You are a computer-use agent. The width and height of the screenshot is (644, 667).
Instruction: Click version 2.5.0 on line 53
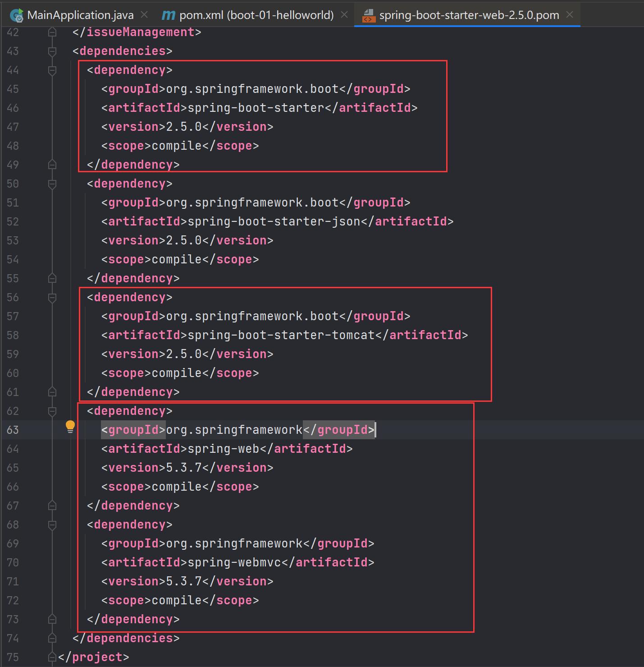click(x=184, y=240)
